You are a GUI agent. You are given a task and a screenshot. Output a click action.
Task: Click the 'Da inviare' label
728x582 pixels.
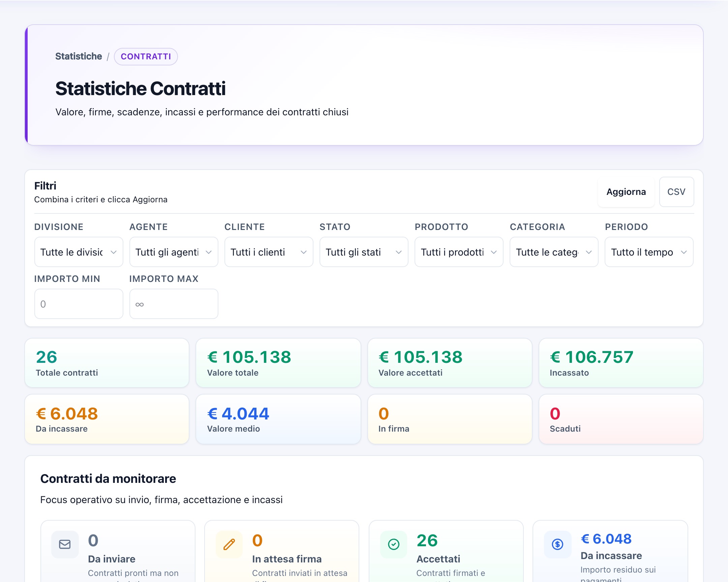point(112,559)
